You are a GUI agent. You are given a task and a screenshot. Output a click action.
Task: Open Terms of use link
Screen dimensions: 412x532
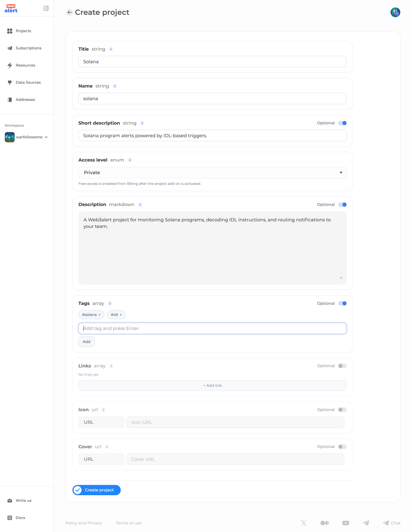coord(128,523)
